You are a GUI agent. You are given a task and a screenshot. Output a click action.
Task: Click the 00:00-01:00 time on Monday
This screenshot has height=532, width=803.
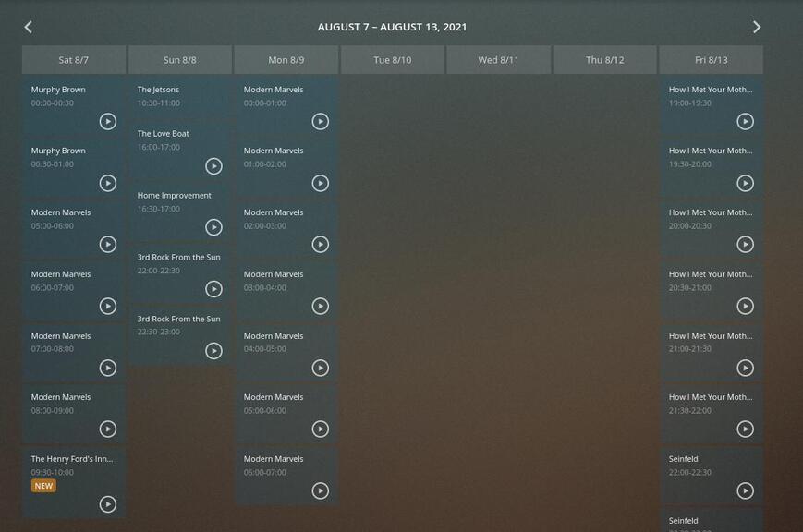point(265,103)
